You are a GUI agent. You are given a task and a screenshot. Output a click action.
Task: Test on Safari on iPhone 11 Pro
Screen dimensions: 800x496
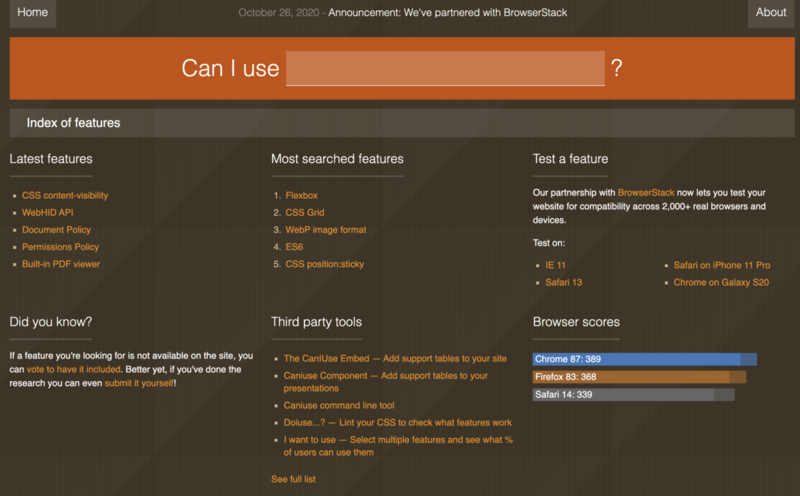pyautogui.click(x=721, y=265)
